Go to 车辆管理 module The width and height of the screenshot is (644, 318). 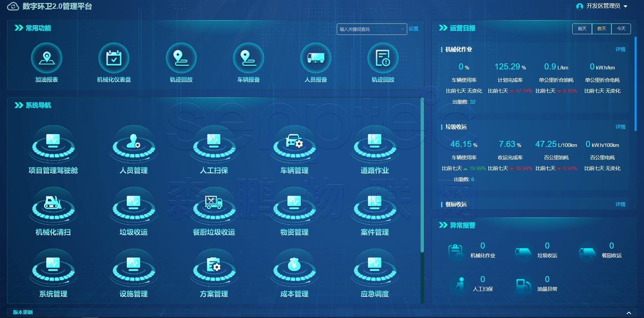[294, 145]
